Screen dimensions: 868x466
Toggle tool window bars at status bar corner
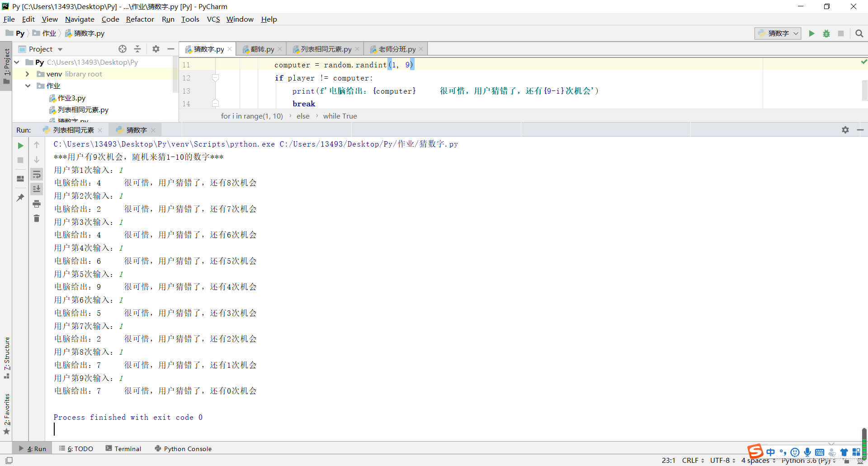tap(9, 461)
